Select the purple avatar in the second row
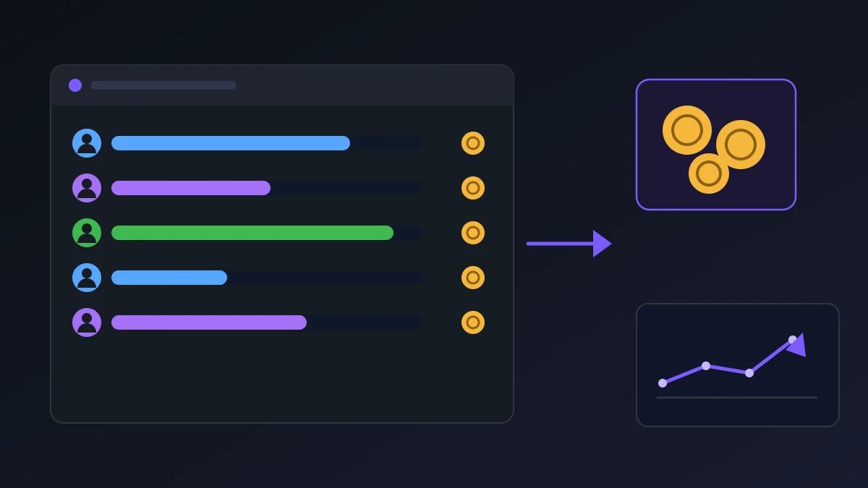Viewport: 868px width, 488px height. [87, 188]
